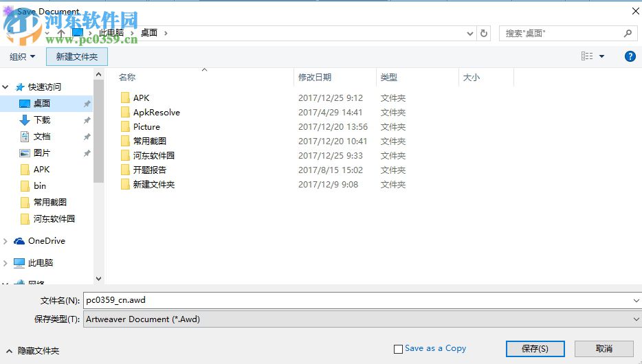Collapse folders with 隐藏文件夹

[33, 350]
